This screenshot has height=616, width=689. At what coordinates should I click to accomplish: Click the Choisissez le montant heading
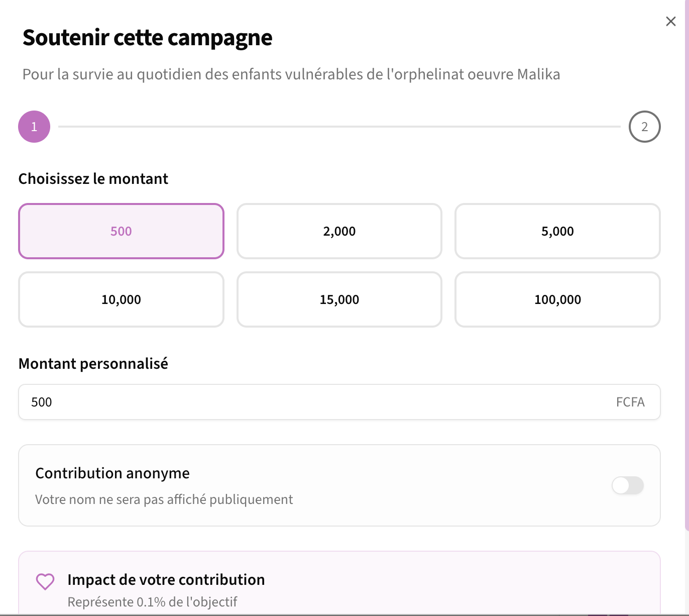93,178
